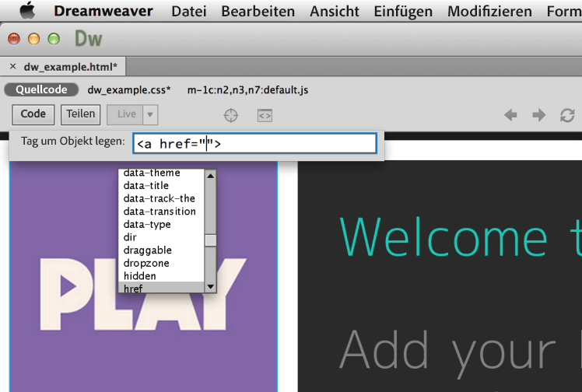Image resolution: width=582 pixels, height=392 pixels.
Task: Choose dir from the attribute list
Action: pos(161,237)
